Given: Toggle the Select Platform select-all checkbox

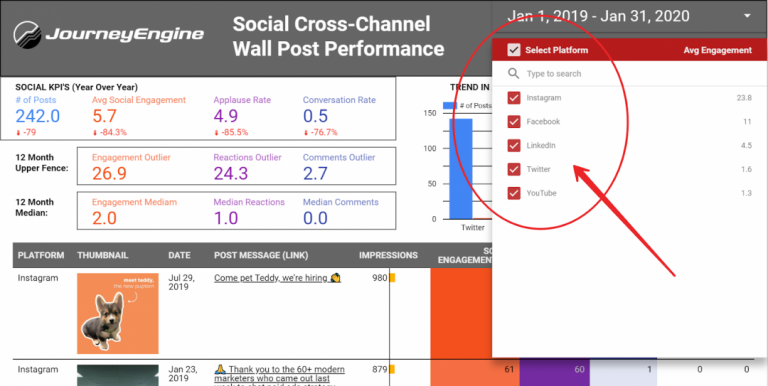Looking at the screenshot, I should [x=513, y=50].
